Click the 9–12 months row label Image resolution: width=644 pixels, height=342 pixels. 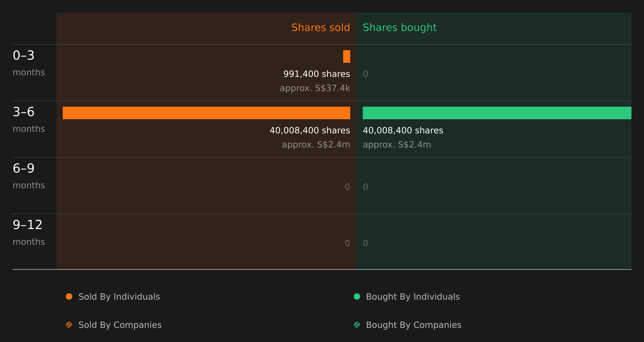[29, 233]
